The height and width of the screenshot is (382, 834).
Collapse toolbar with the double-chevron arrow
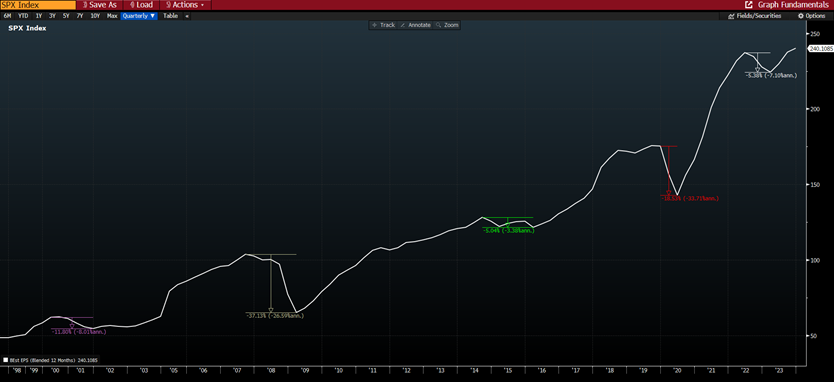coord(187,16)
